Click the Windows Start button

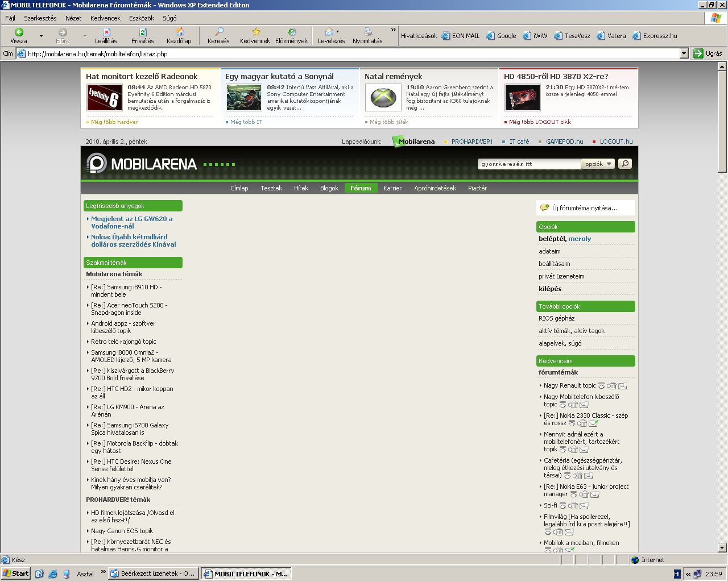tap(15, 573)
